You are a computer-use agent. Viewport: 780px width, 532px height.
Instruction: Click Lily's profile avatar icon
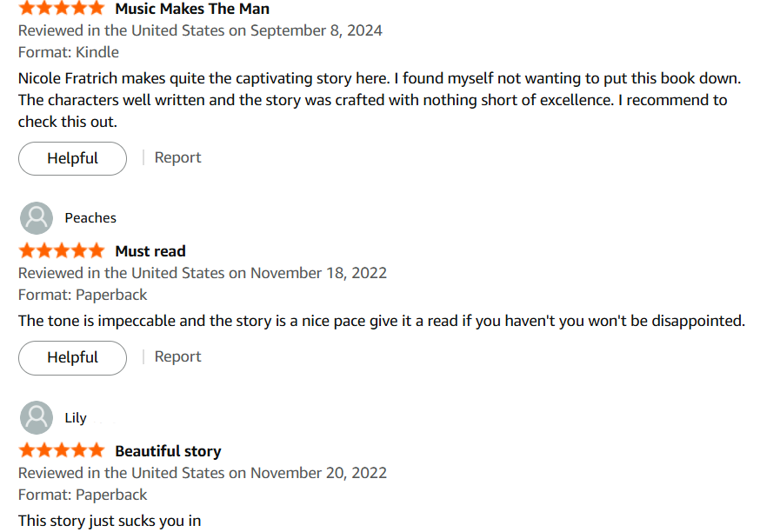[36, 418]
